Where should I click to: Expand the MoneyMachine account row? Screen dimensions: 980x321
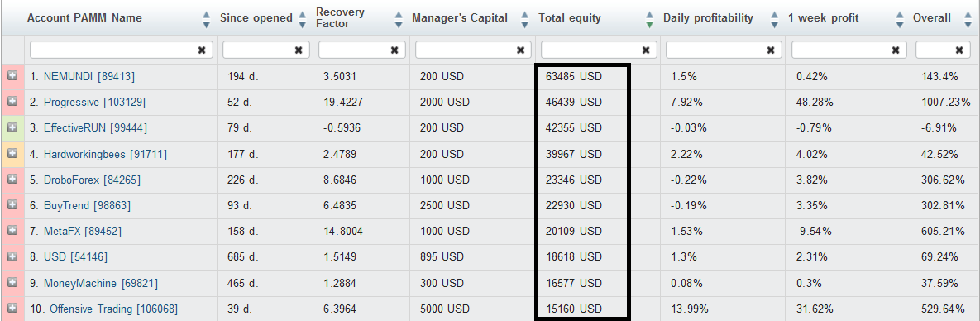tap(12, 283)
